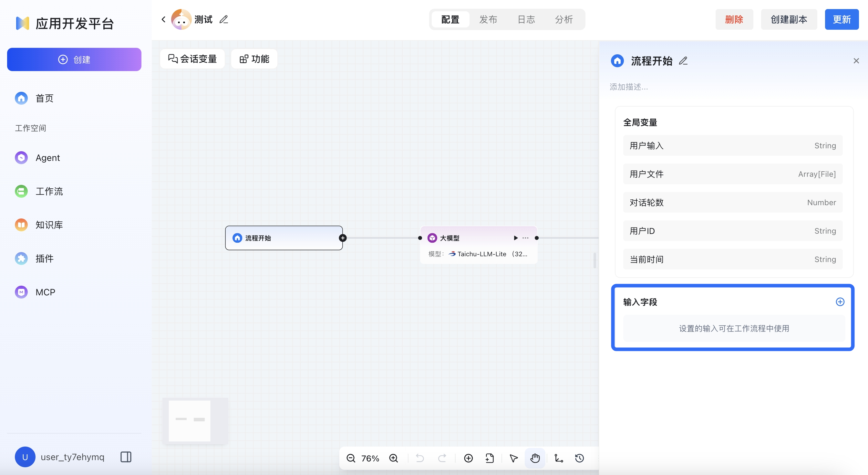Click the add node plus icon in bottom toolbar
This screenshot has width=868, height=475.
point(468,458)
